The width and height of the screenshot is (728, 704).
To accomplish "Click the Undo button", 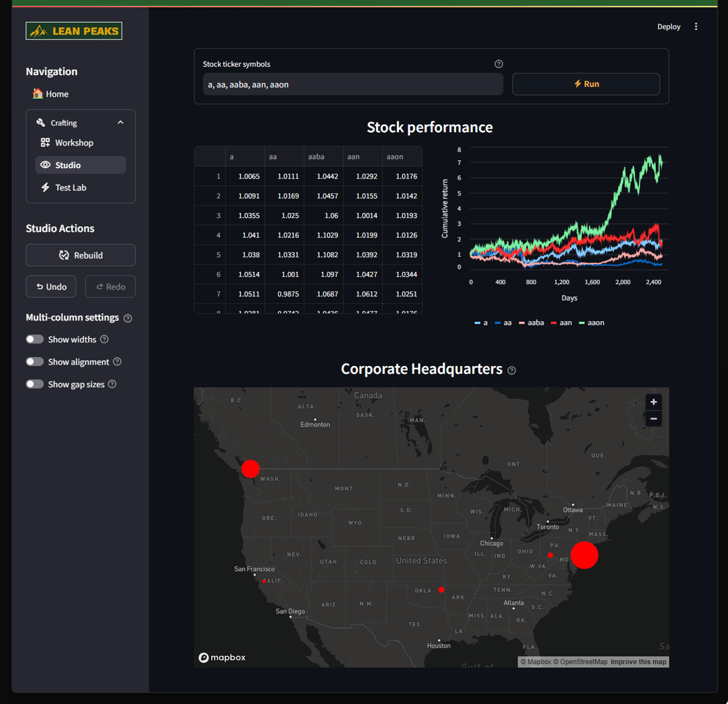I will 51,286.
